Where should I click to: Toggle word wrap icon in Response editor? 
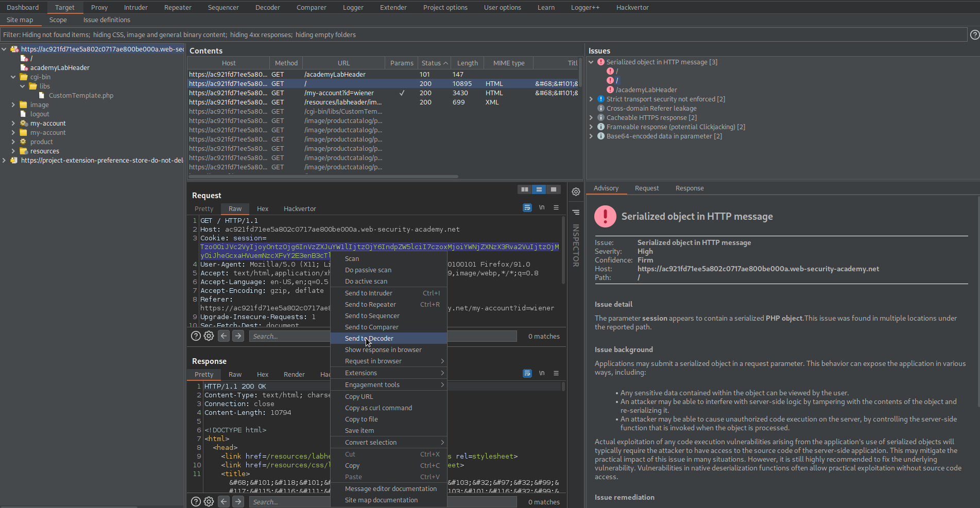pyautogui.click(x=527, y=373)
